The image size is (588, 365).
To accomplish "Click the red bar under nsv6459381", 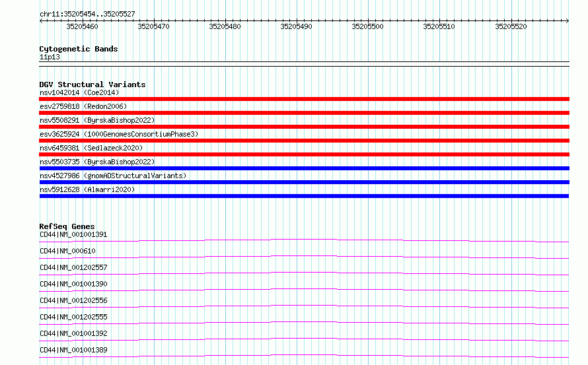I will pos(304,154).
